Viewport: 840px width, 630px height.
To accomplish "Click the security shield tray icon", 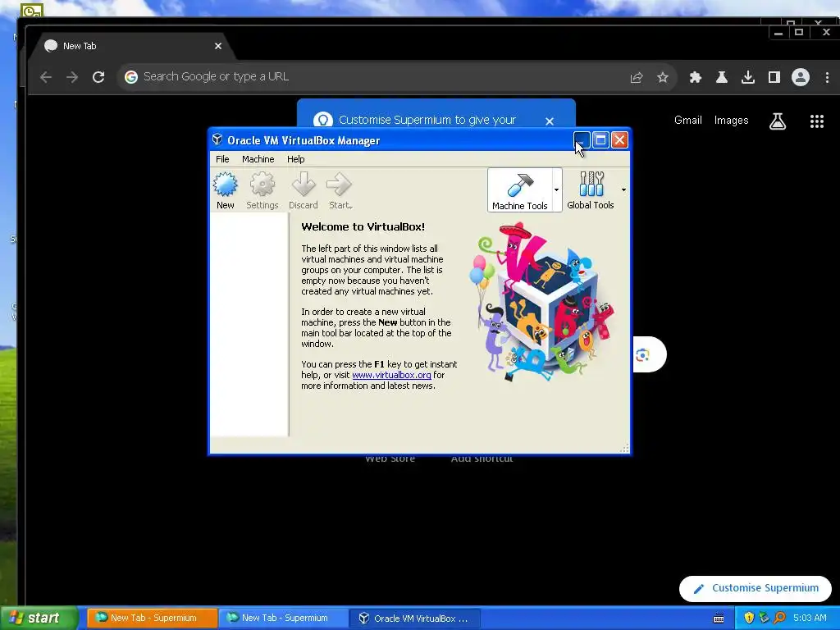I will click(x=748, y=619).
